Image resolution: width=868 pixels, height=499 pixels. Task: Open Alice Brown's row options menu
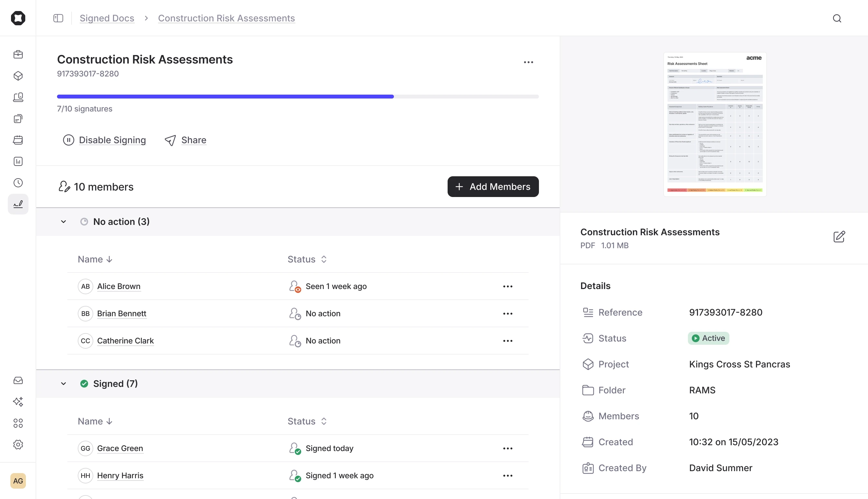[508, 286]
